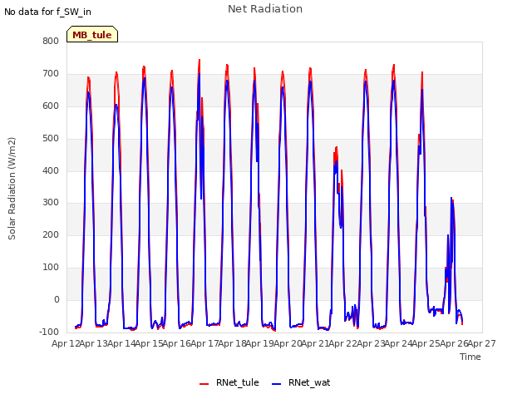Select the blue RNet_wat legend swatch
Screen dimensions: 532x399
pyautogui.click(x=277, y=383)
